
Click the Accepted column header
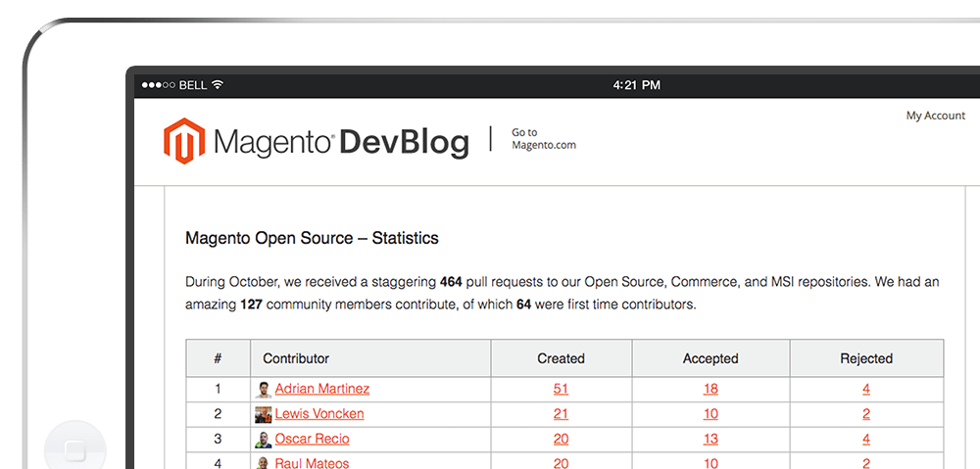710,358
